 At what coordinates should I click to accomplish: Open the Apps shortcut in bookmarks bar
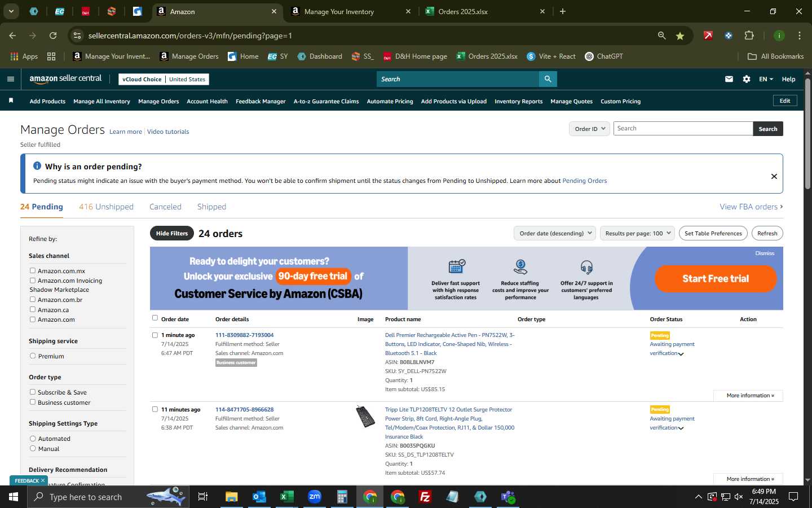point(24,56)
